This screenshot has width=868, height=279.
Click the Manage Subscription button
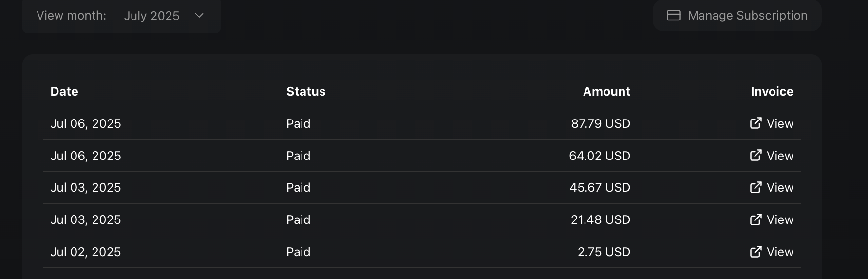pos(737,16)
